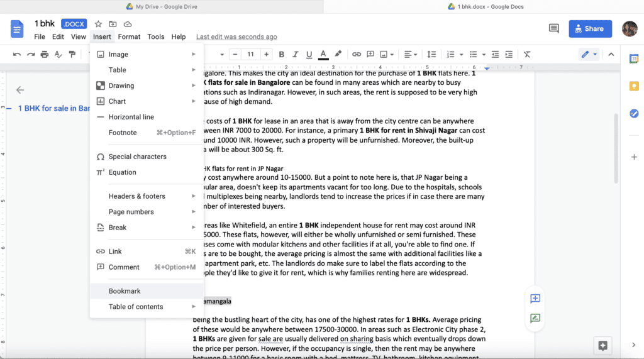The width and height of the screenshot is (644, 359).
Task: Expand Image submenu in Insert menu
Action: point(147,54)
